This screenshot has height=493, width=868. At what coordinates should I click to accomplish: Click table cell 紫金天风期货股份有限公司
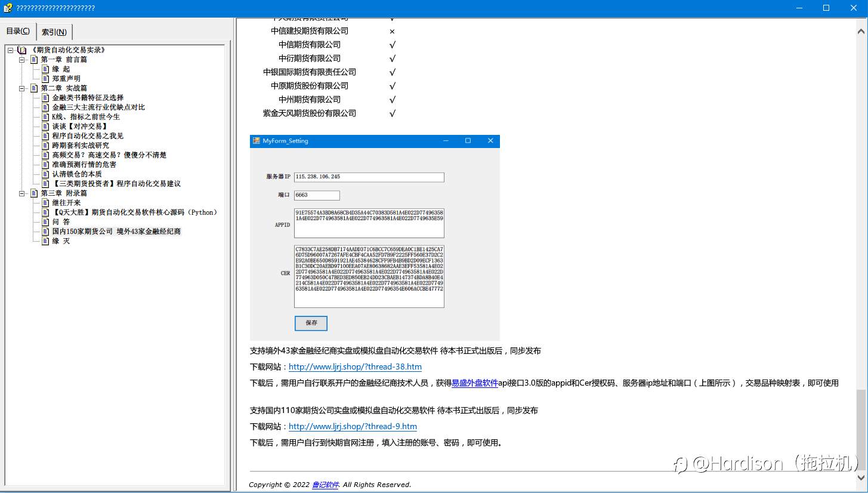[x=310, y=113]
